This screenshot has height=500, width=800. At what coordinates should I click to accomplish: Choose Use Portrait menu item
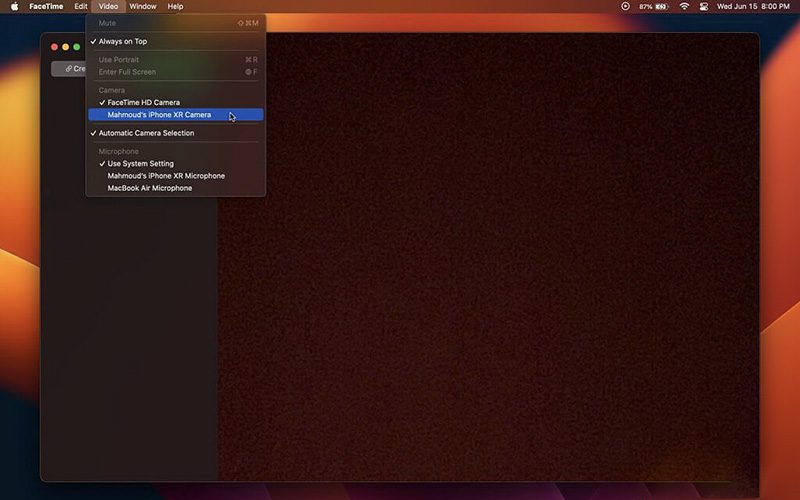[176, 60]
